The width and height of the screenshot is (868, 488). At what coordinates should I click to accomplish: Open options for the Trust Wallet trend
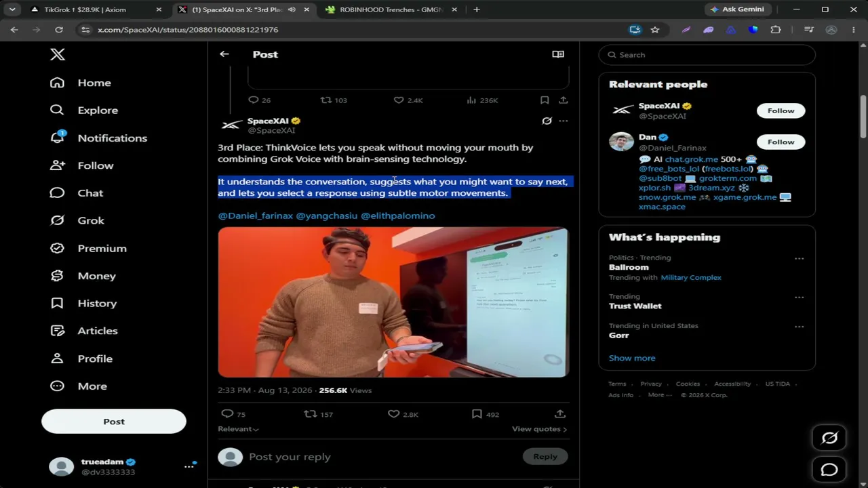tap(799, 297)
